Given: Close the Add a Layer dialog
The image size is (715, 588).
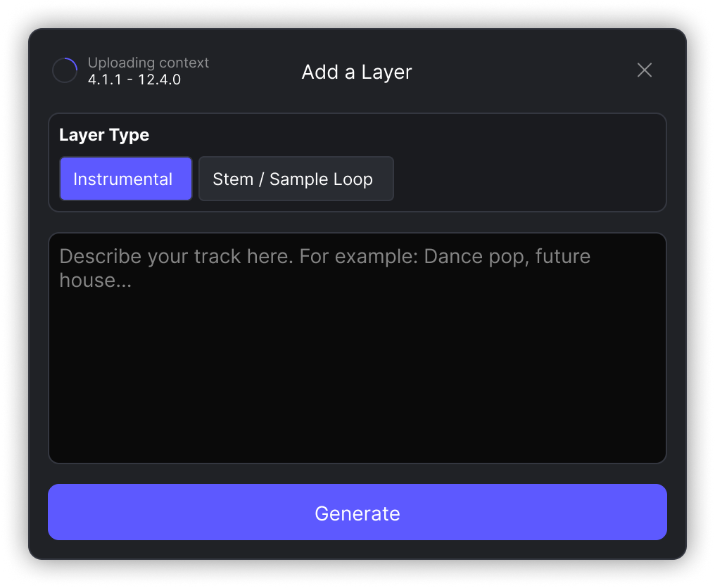Looking at the screenshot, I should coord(644,70).
